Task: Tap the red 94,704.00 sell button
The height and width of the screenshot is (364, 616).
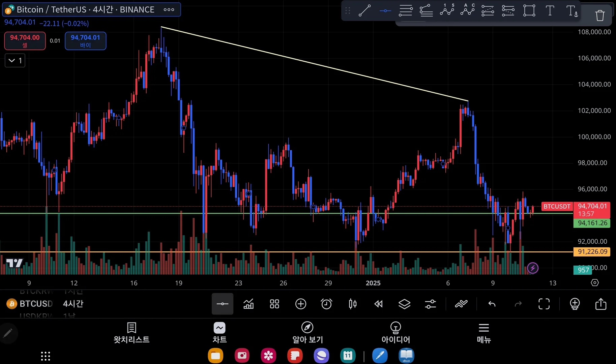Action: click(x=25, y=41)
